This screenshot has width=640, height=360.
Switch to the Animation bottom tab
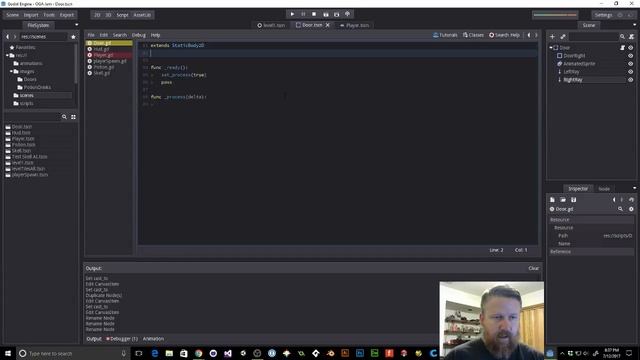pyautogui.click(x=153, y=339)
